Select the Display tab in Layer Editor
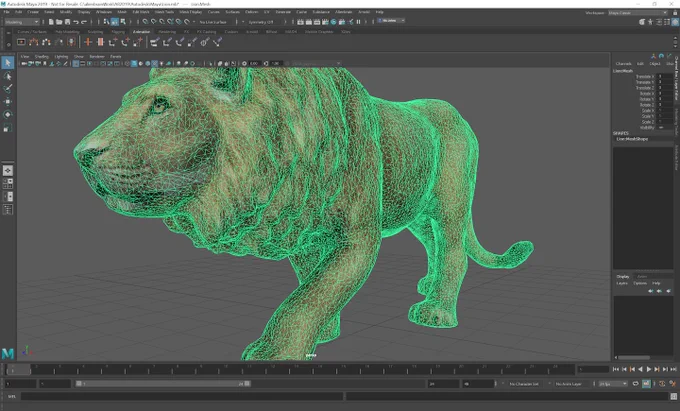 623,277
